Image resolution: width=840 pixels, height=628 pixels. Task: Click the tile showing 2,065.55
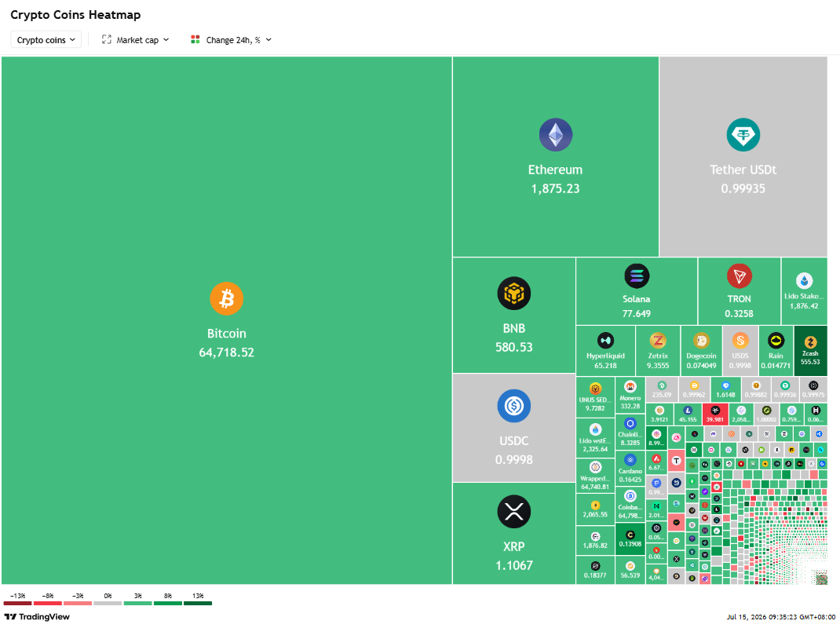tap(595, 509)
